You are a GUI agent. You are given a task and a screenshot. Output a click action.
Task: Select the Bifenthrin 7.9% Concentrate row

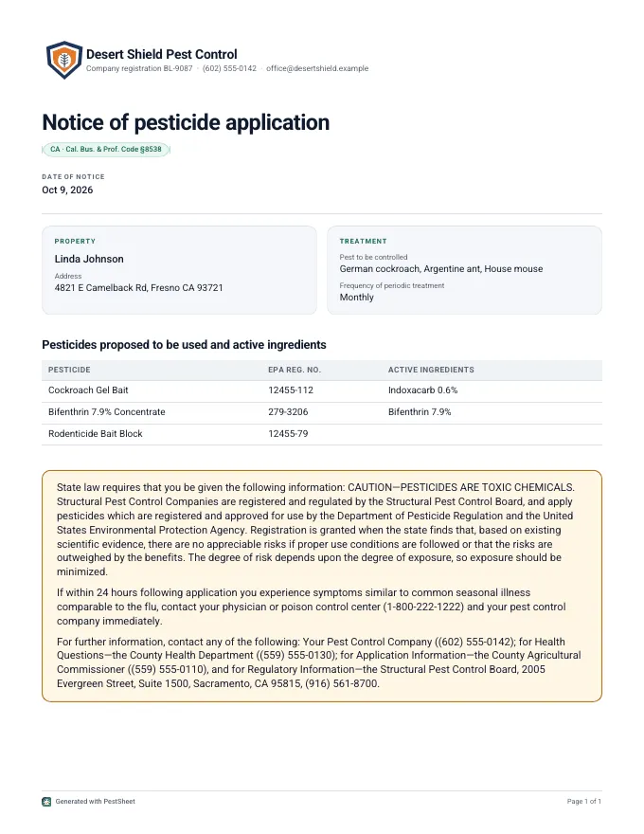(x=322, y=412)
